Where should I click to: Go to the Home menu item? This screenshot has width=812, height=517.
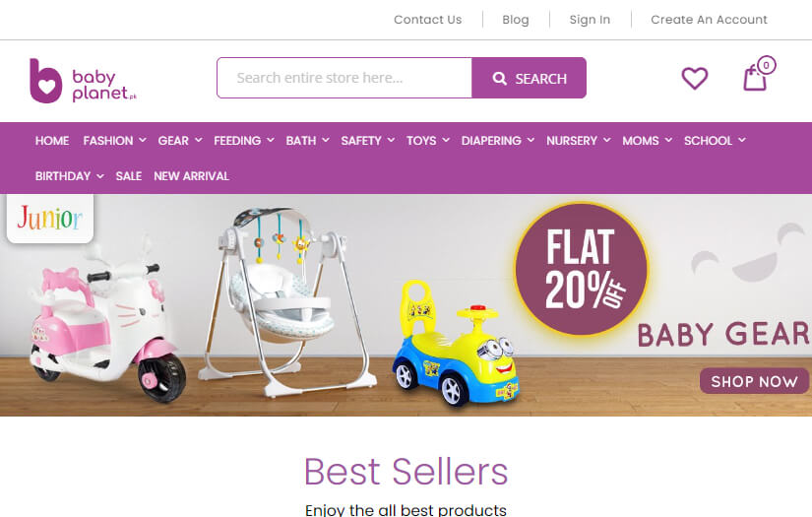tap(52, 141)
